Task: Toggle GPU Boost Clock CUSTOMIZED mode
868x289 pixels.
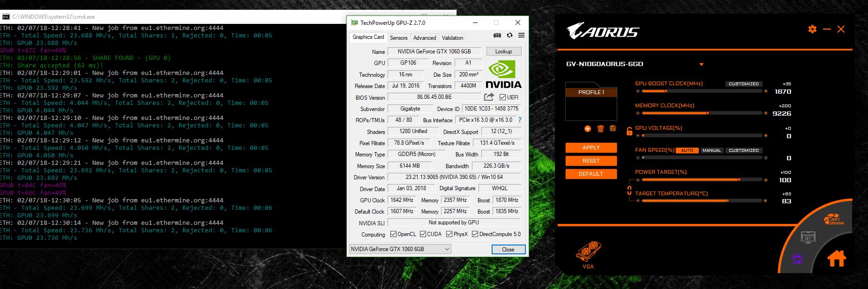Action: (x=743, y=84)
